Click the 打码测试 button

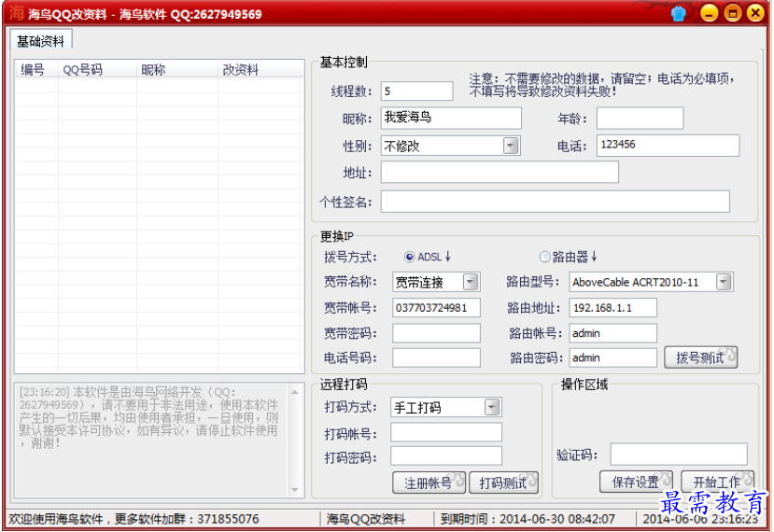click(503, 483)
